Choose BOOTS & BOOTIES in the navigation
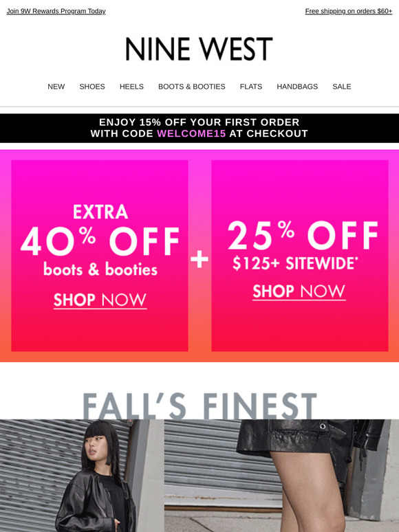This screenshot has width=399, height=532. coord(192,87)
